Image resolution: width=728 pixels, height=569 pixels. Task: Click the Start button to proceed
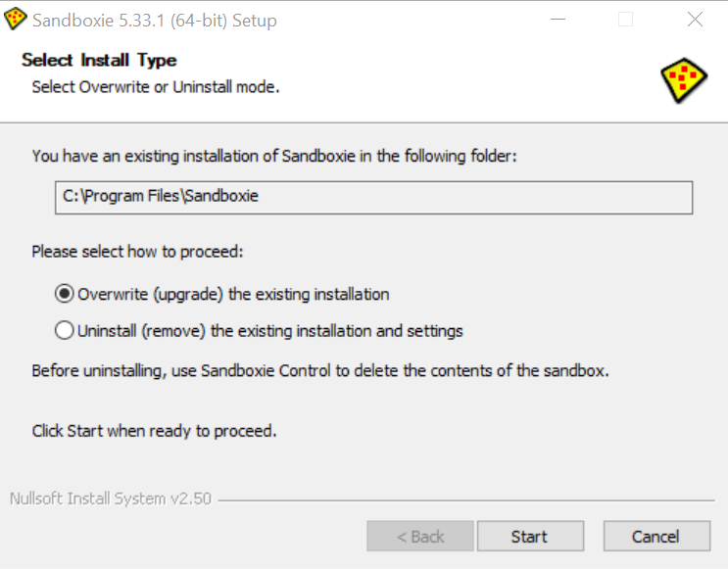530,536
